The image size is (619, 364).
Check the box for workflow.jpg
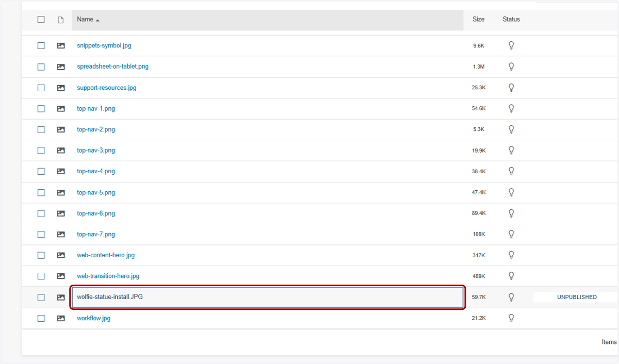[x=41, y=318]
